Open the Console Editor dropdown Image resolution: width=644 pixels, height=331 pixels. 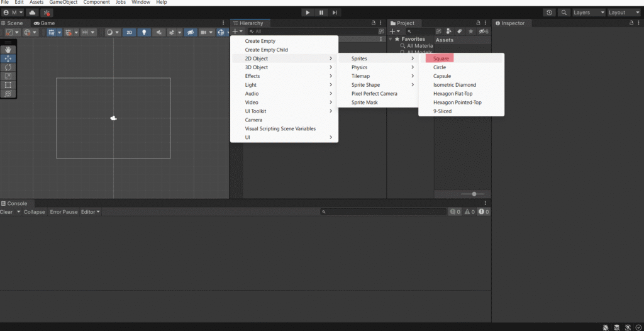pyautogui.click(x=91, y=212)
